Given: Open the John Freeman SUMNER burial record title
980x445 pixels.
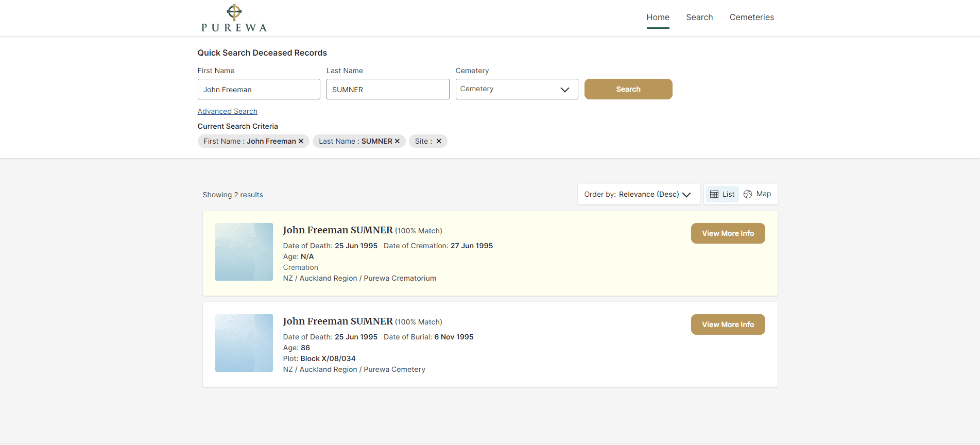Looking at the screenshot, I should click(338, 321).
